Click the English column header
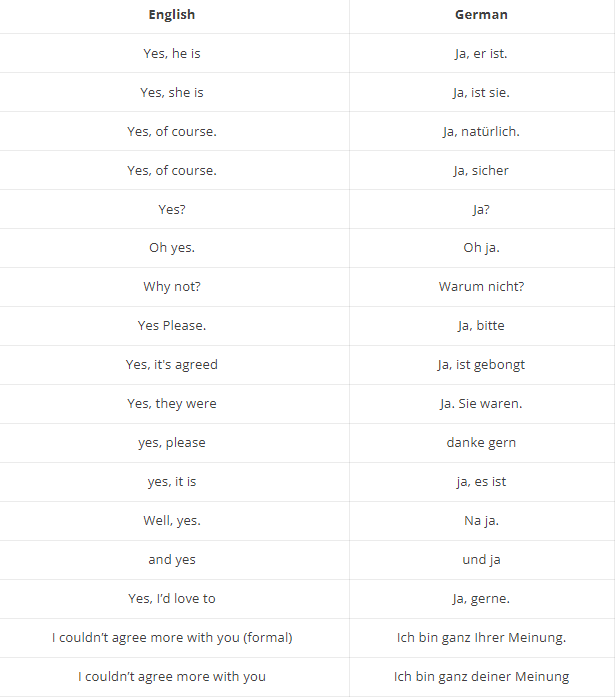 point(172,14)
